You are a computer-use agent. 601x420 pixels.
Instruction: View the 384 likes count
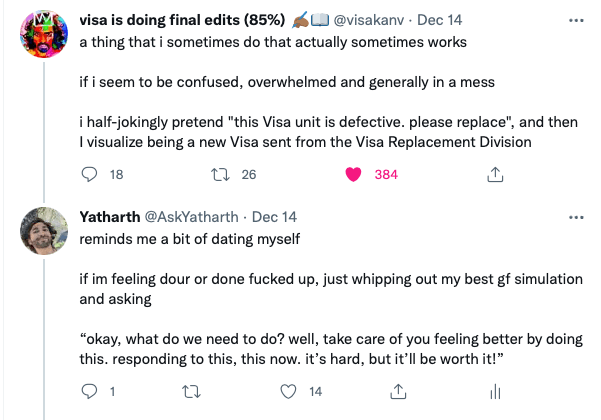click(386, 174)
